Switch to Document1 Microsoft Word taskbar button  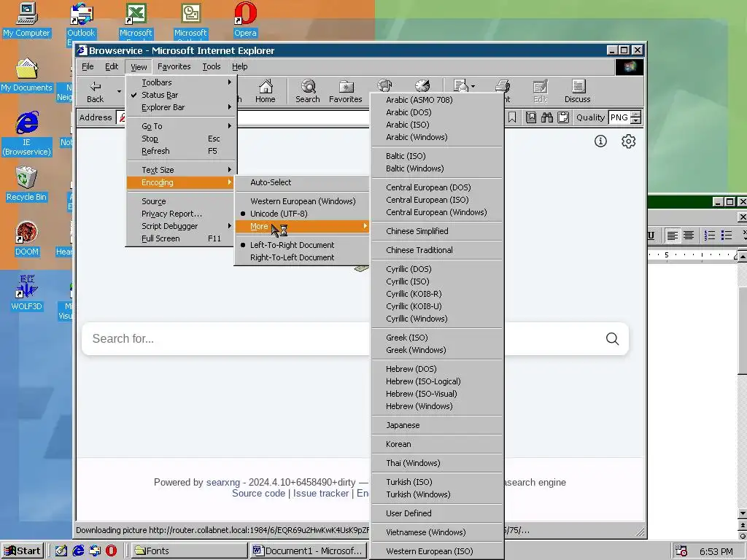(x=309, y=551)
